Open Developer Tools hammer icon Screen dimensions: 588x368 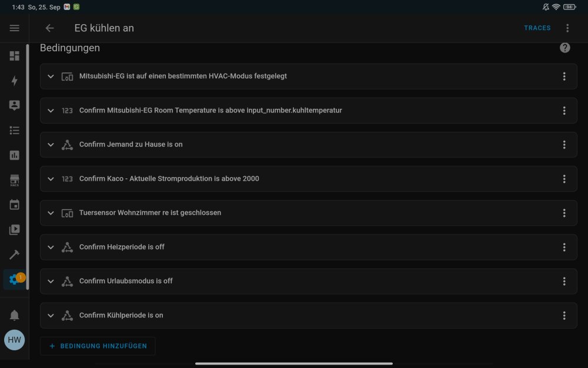click(x=14, y=254)
